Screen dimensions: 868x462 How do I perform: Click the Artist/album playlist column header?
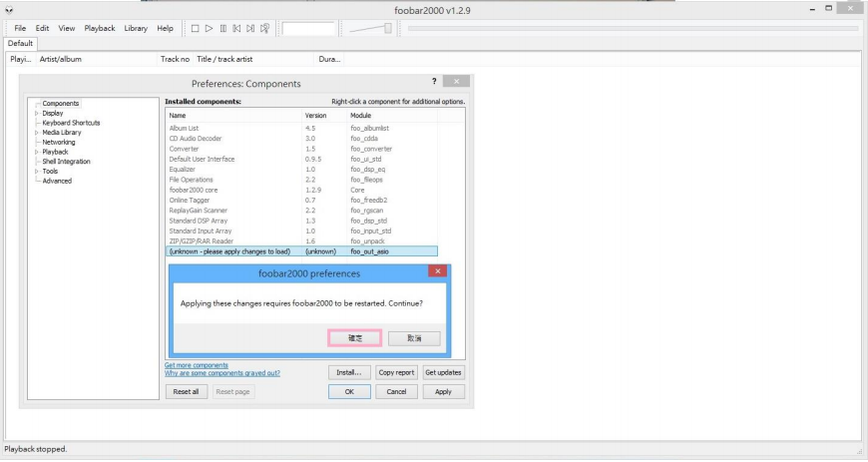(x=97, y=59)
